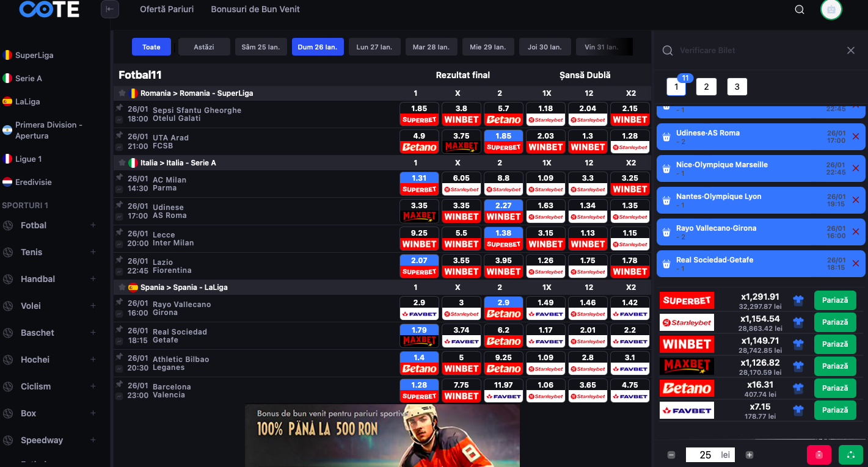
Task: Open Bonusuri de Bun Venit menu
Action: pyautogui.click(x=255, y=9)
